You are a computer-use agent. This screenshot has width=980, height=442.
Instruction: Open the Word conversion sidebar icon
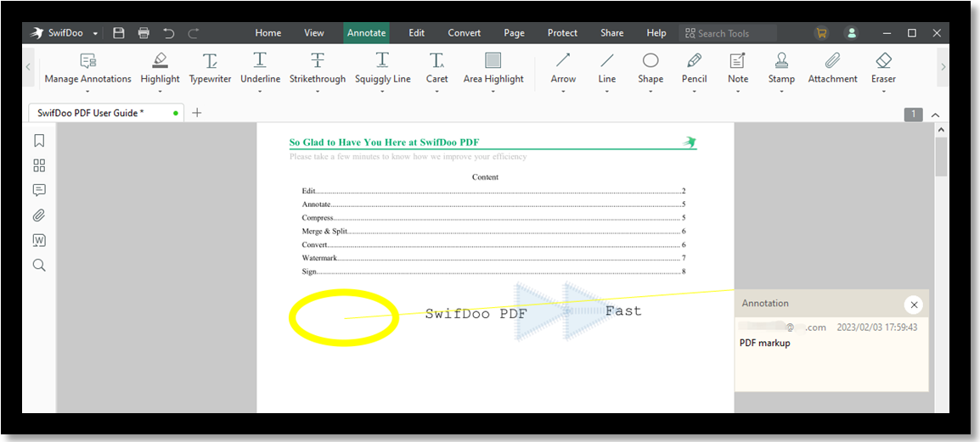[x=39, y=240]
